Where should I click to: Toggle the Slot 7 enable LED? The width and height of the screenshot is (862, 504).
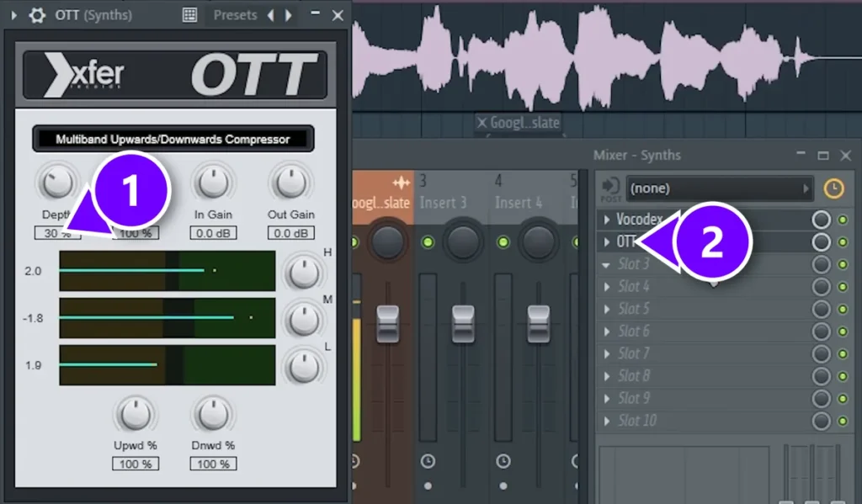(x=843, y=354)
